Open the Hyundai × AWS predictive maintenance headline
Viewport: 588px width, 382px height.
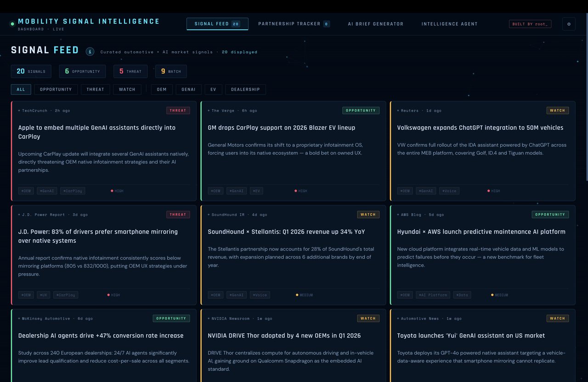point(481,232)
